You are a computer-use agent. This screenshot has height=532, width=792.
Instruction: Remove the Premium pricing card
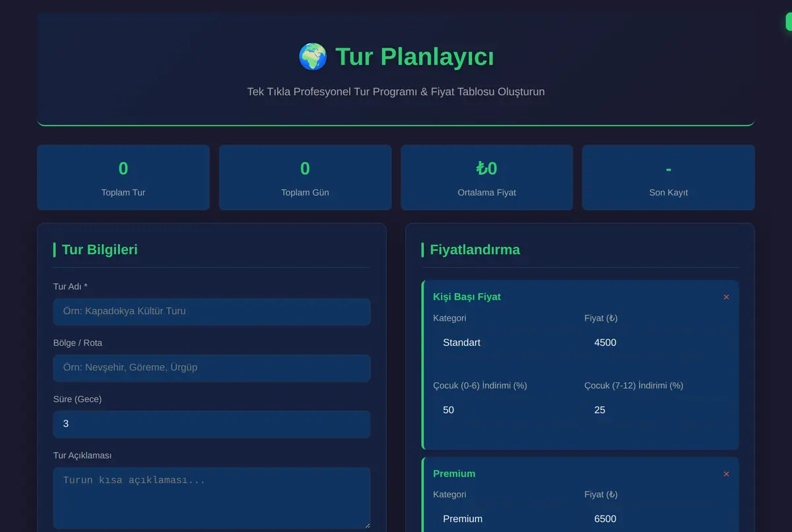pos(726,474)
